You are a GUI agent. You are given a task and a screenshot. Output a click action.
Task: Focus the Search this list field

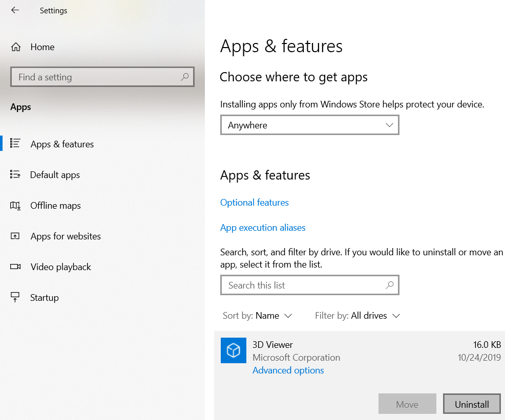[310, 285]
